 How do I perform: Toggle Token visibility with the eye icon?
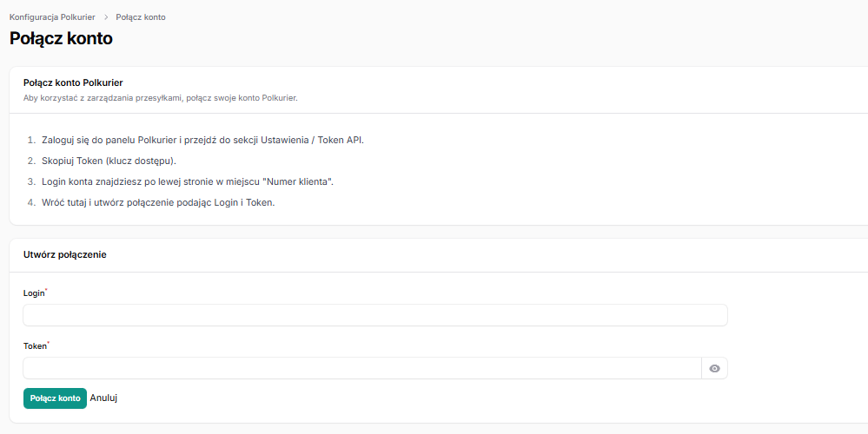click(714, 369)
